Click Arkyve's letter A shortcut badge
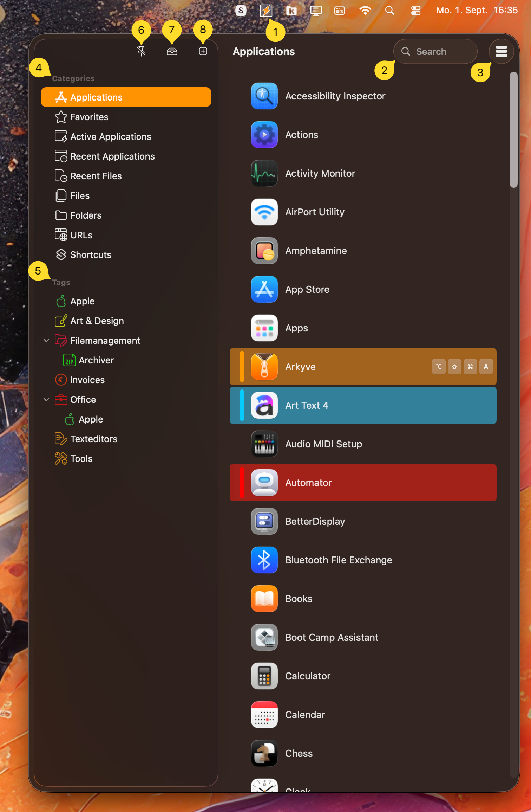 point(486,367)
